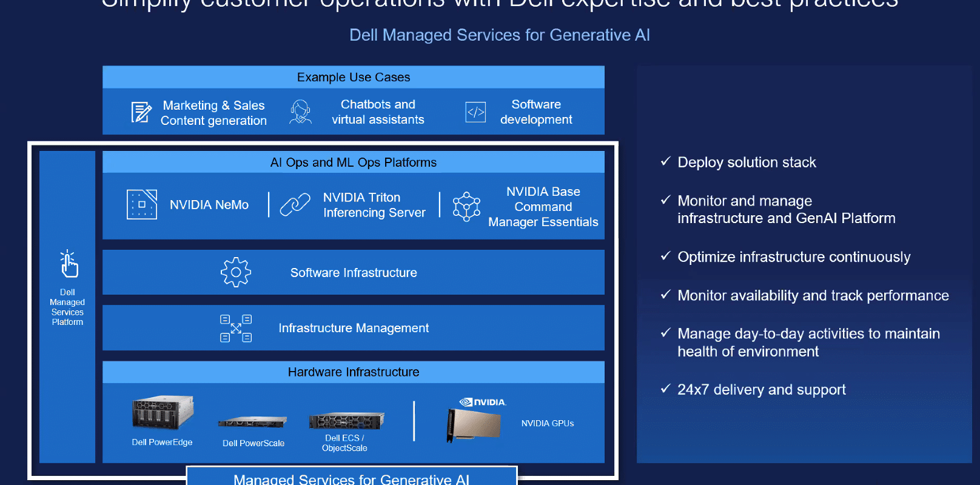Click the Marketing & Sales pencil-note icon
This screenshot has height=485, width=980.
[141, 112]
